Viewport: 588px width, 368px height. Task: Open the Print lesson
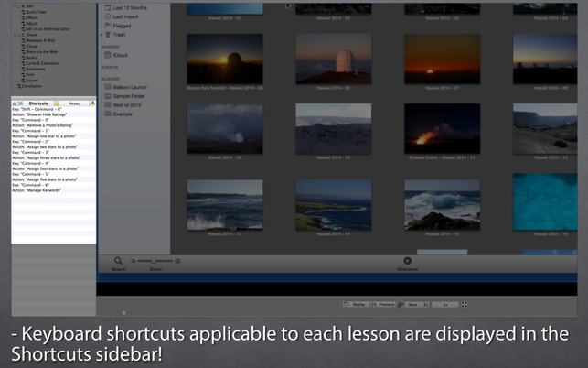point(28,75)
